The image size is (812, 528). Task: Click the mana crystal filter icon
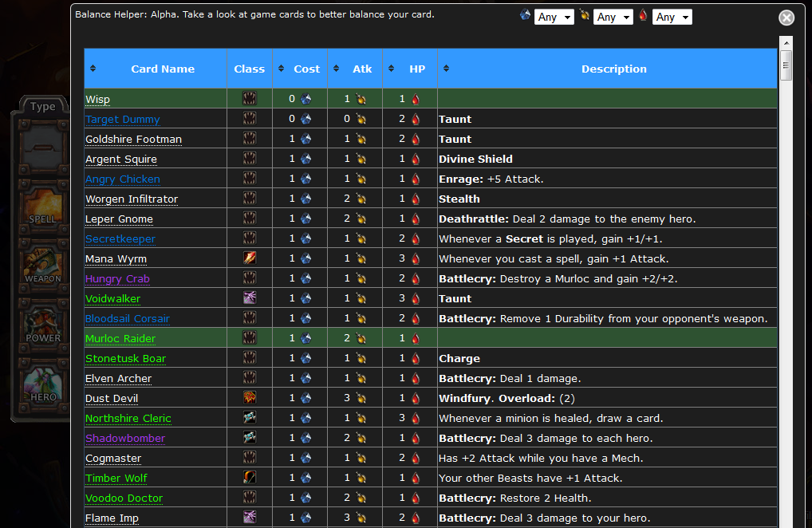[525, 15]
